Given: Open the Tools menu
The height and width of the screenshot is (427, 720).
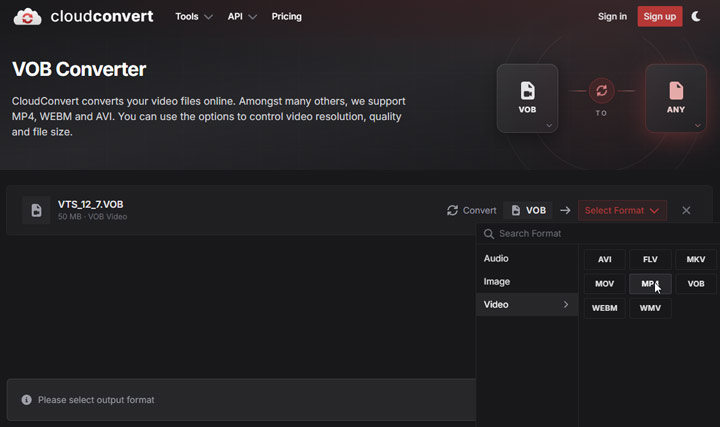Looking at the screenshot, I should point(194,17).
